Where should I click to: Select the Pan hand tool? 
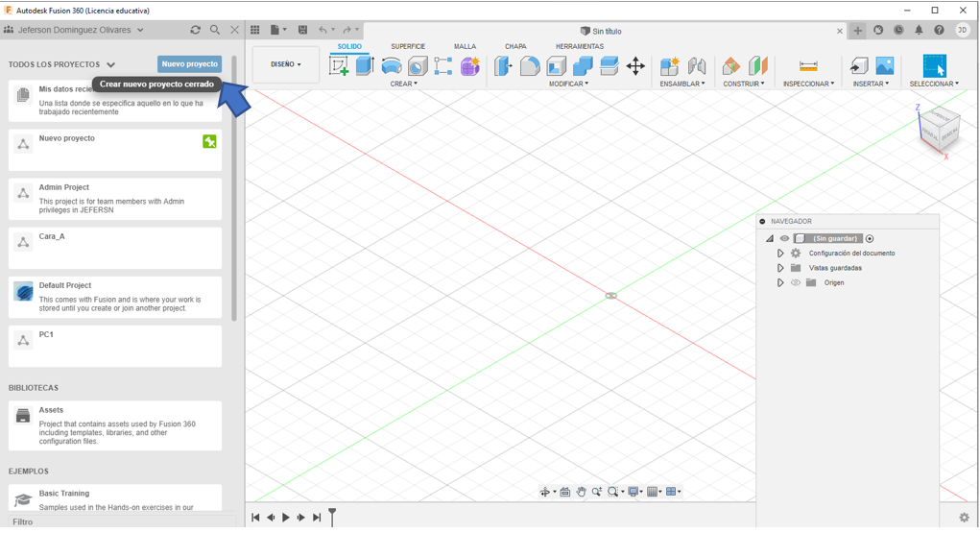pos(581,492)
